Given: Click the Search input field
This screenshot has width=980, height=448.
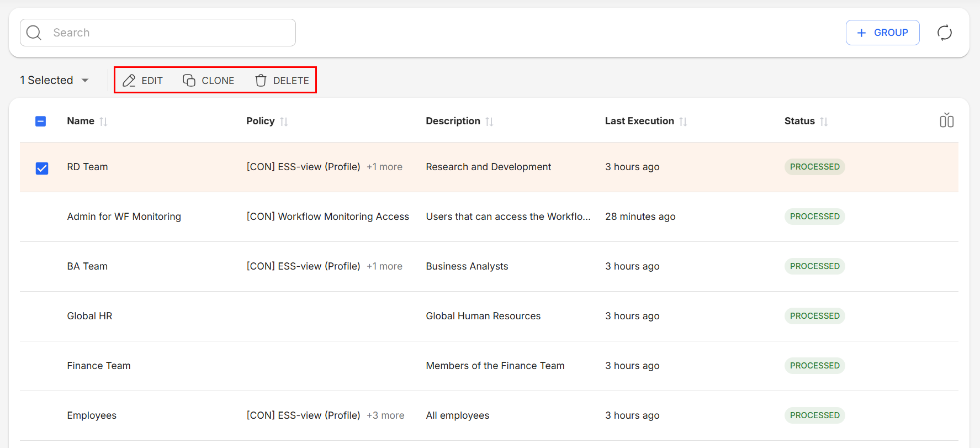Looking at the screenshot, I should [x=166, y=33].
